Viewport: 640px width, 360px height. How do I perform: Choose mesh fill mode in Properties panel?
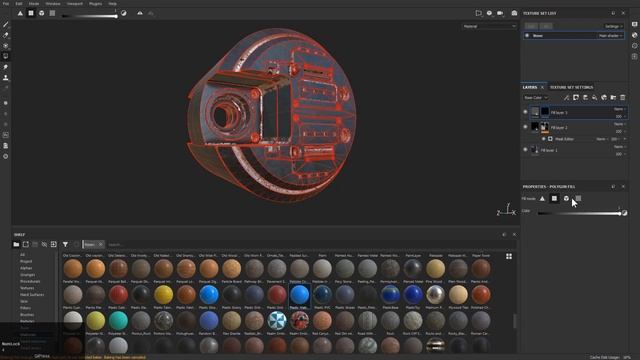click(x=567, y=198)
